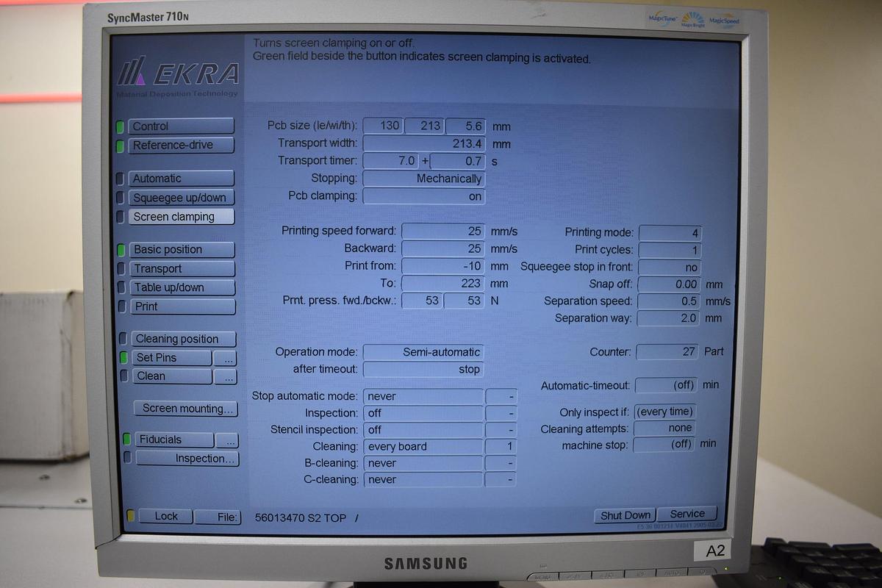Click green indicator beside Control

(120, 126)
